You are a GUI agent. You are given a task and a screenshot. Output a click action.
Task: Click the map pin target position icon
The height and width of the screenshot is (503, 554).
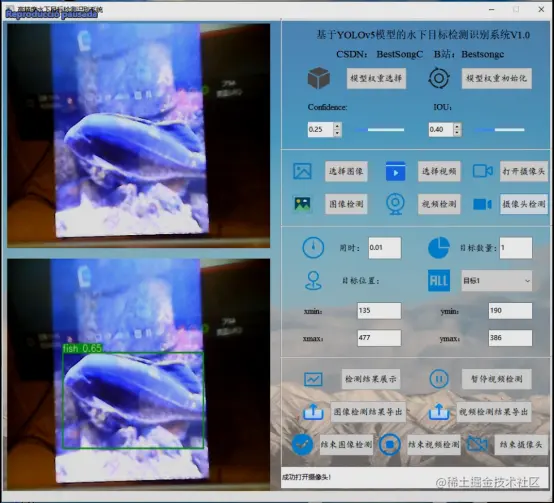(313, 281)
